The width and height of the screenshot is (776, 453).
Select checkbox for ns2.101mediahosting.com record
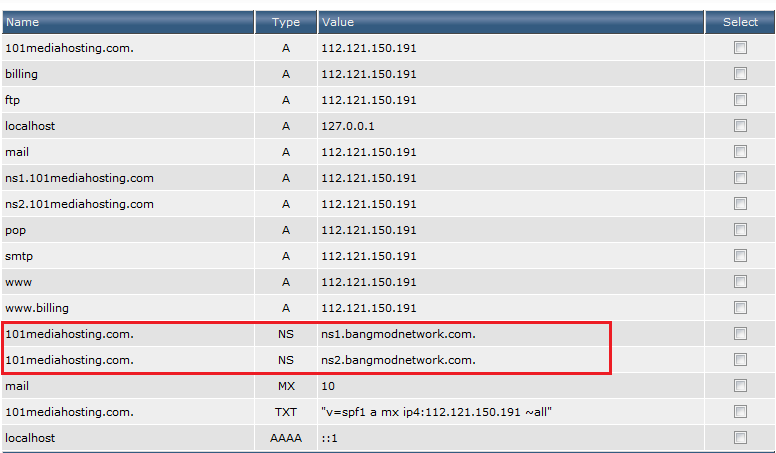[740, 203]
